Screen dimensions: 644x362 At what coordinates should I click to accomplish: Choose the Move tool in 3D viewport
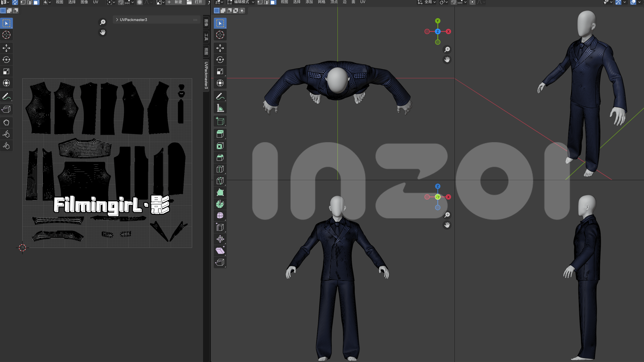click(x=220, y=48)
